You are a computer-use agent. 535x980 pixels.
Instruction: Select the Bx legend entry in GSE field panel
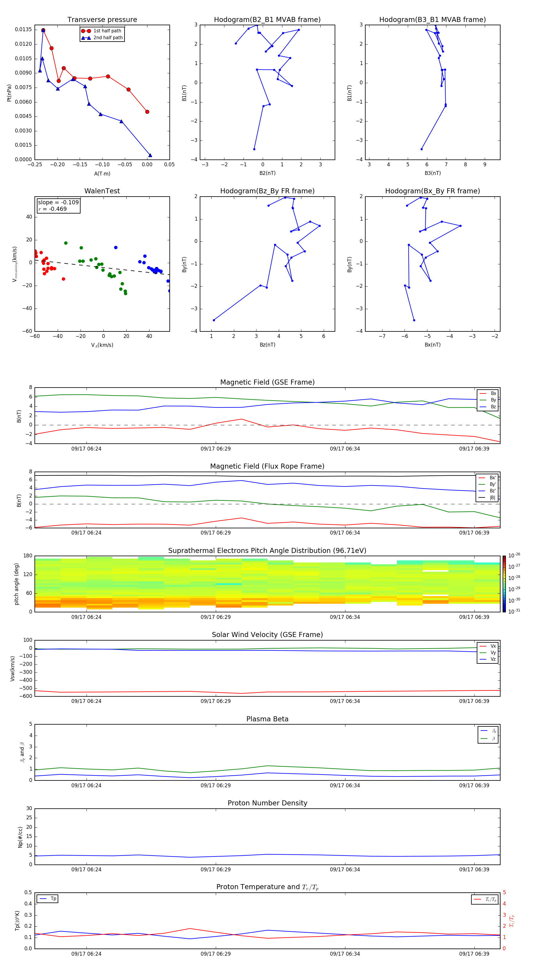tap(488, 393)
